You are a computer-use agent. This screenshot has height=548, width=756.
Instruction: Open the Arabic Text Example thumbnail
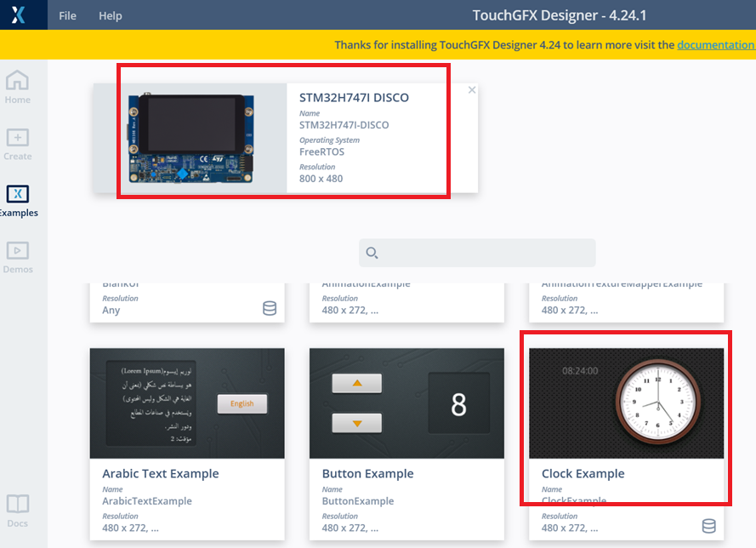(x=186, y=400)
